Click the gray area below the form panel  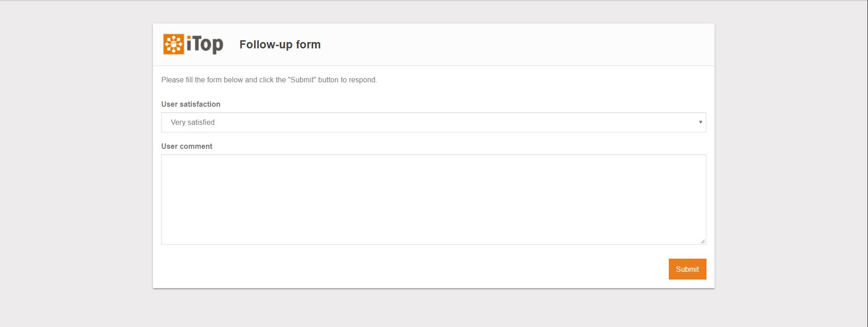click(x=434, y=308)
